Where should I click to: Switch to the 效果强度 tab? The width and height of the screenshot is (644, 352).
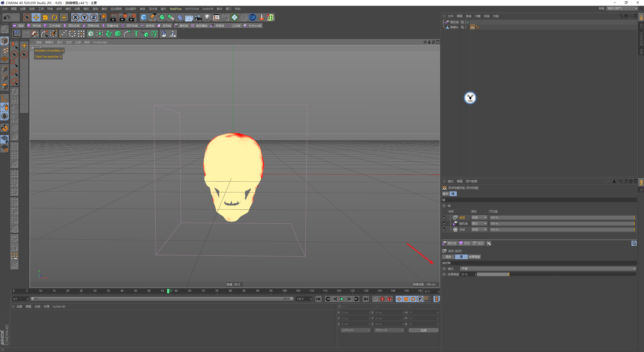point(474,257)
